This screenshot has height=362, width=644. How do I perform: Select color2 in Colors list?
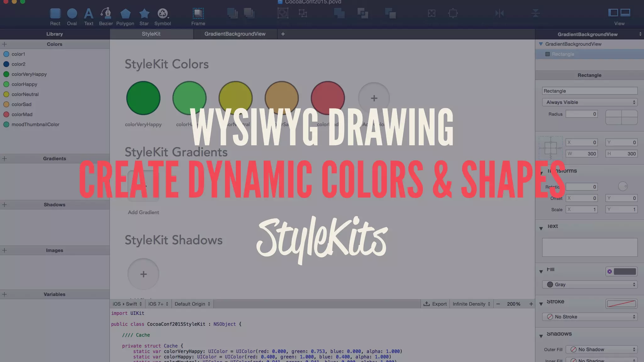tap(55, 64)
